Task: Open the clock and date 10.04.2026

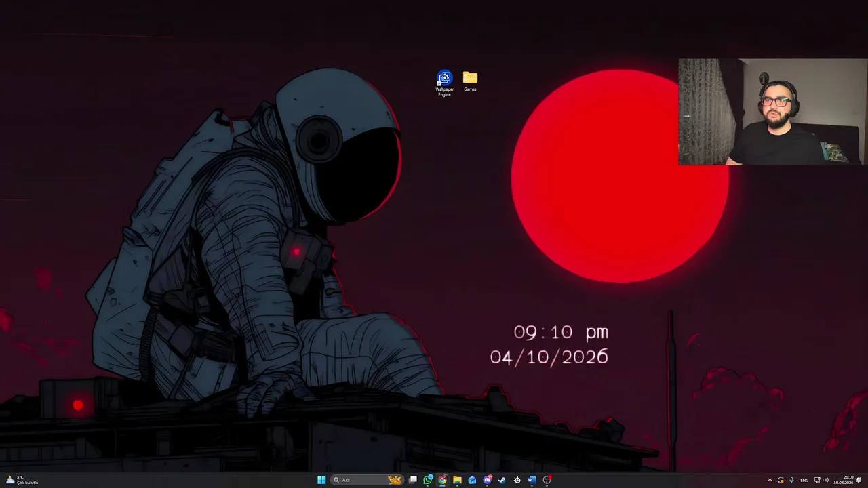Action: click(x=844, y=480)
